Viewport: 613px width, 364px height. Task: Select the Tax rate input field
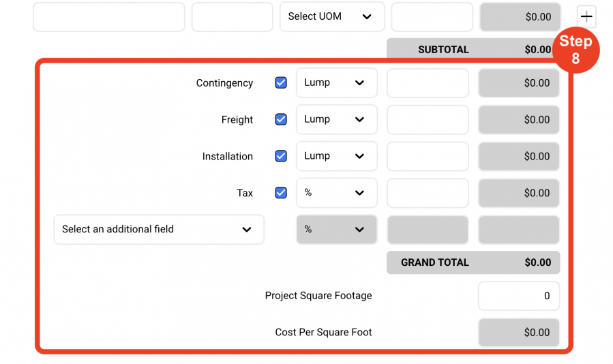(x=428, y=193)
